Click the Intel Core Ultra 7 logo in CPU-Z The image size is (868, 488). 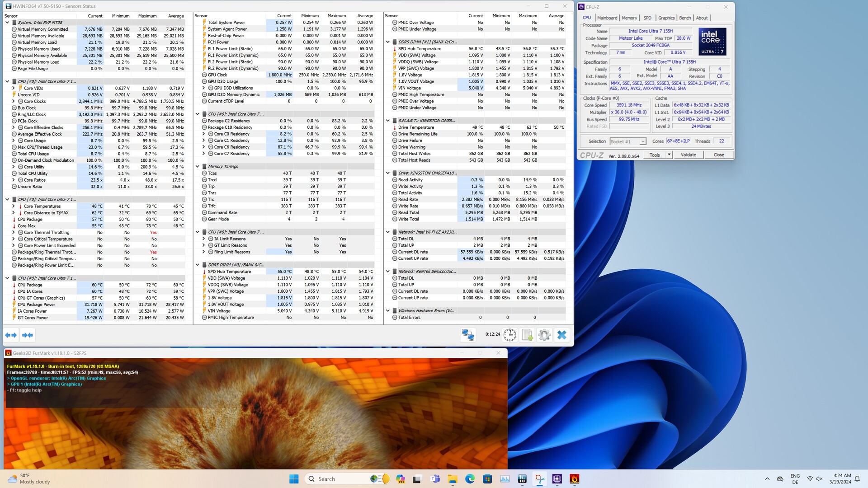click(x=712, y=42)
